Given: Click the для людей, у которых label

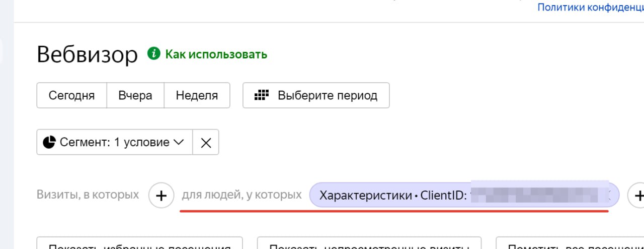Looking at the screenshot, I should tap(242, 195).
